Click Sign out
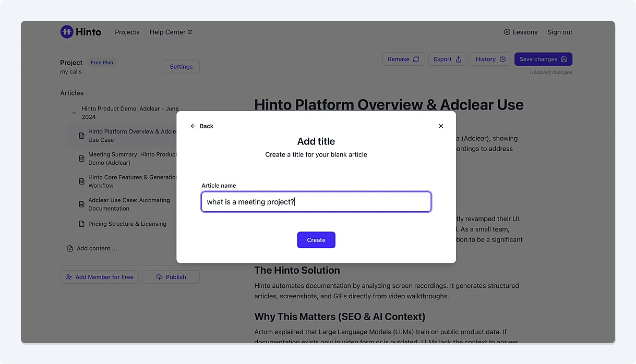 pyautogui.click(x=560, y=32)
